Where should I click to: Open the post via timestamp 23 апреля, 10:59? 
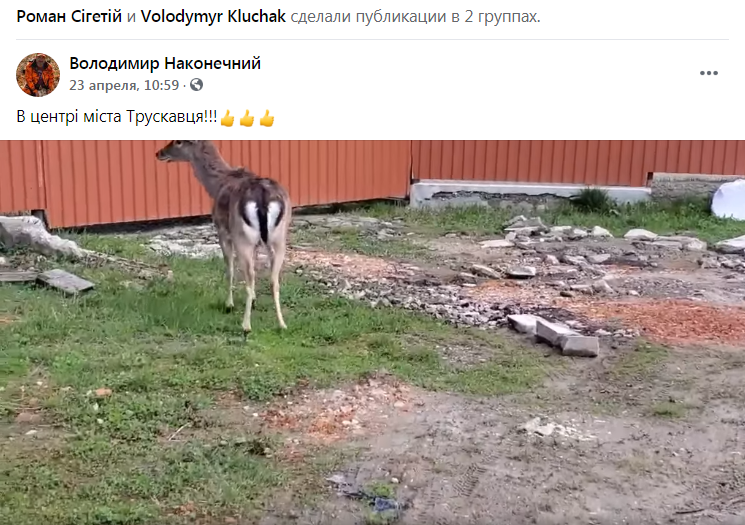124,86
